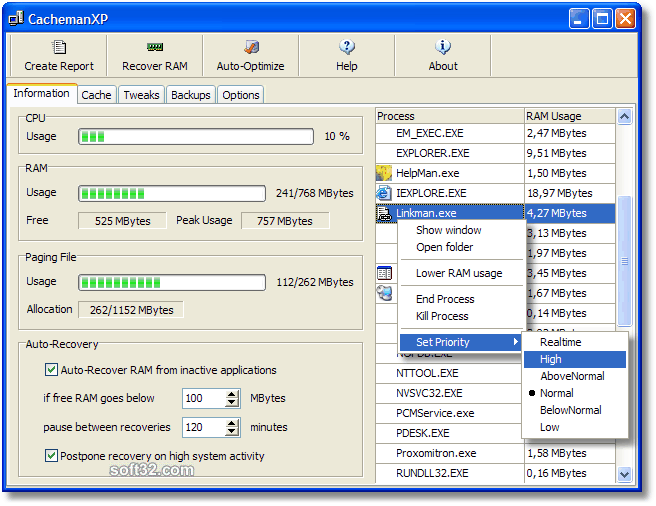
Task: Switch to the Tweaks tab
Action: pyautogui.click(x=141, y=95)
